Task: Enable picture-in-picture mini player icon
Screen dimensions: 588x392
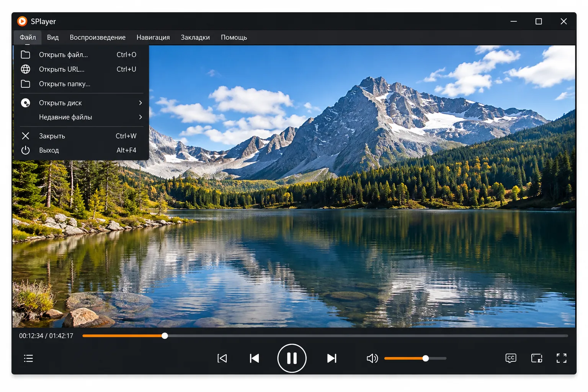Action: (537, 358)
